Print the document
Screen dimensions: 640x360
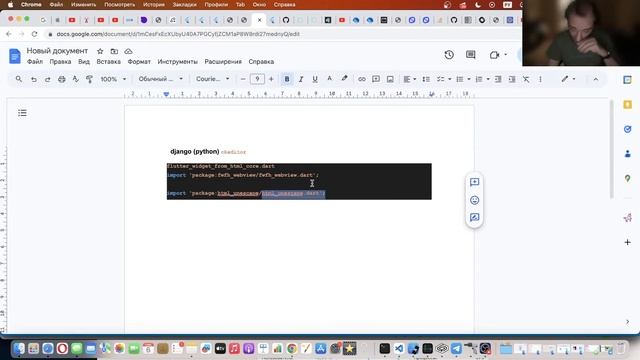[62, 79]
